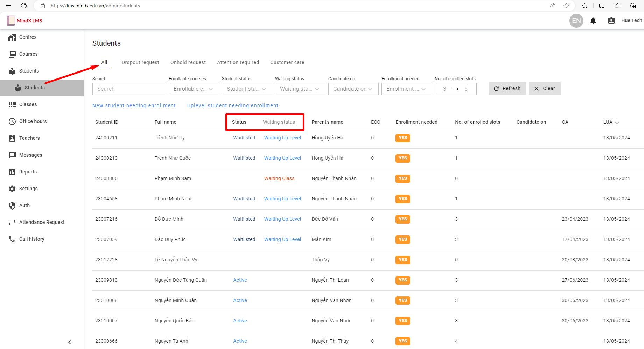Open the notifications bell icon
Screen dimensions: 644x349
tap(593, 21)
